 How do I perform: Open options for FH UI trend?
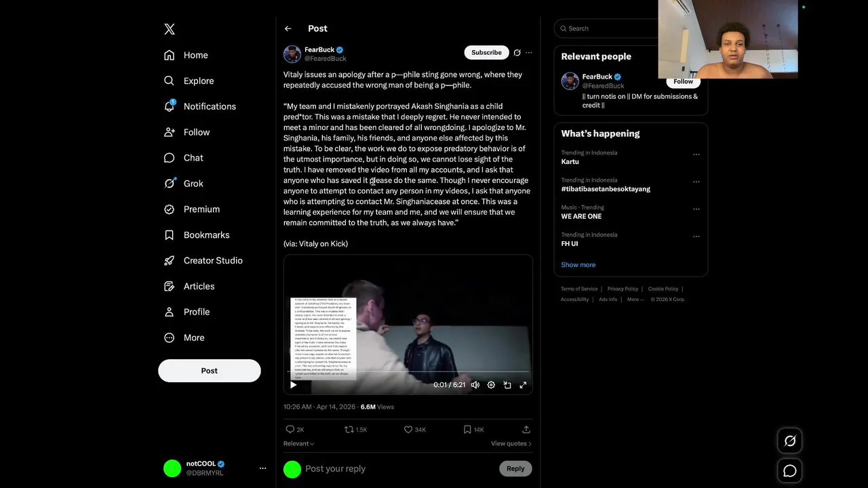coord(696,237)
